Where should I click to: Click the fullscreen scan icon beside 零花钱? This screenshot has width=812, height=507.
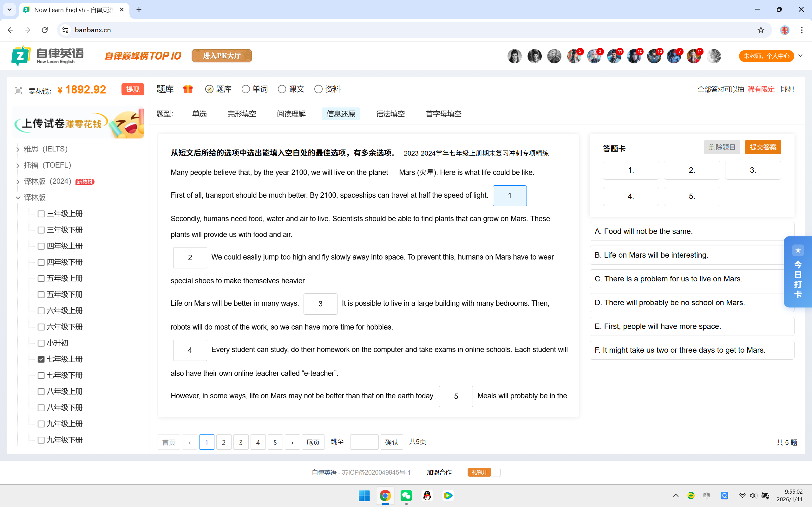pyautogui.click(x=18, y=91)
